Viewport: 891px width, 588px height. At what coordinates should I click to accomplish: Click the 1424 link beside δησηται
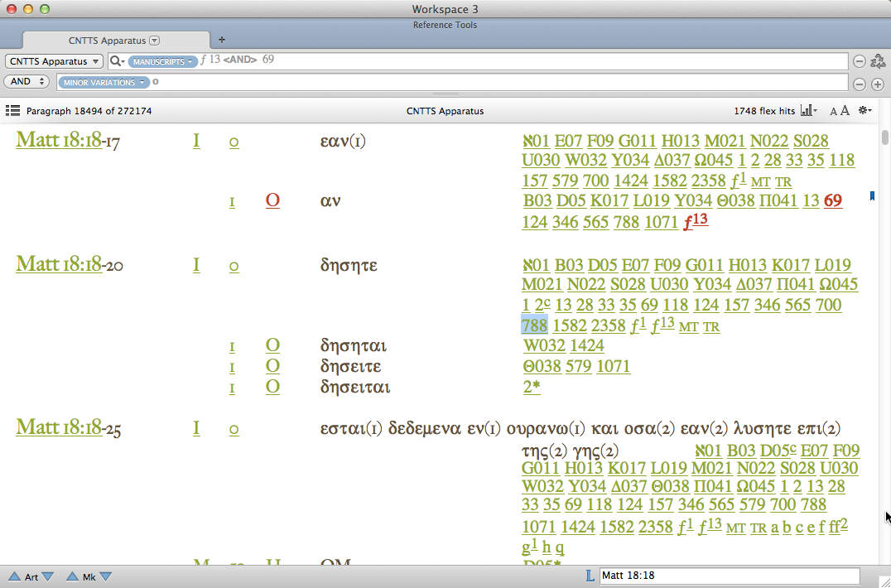pyautogui.click(x=587, y=345)
